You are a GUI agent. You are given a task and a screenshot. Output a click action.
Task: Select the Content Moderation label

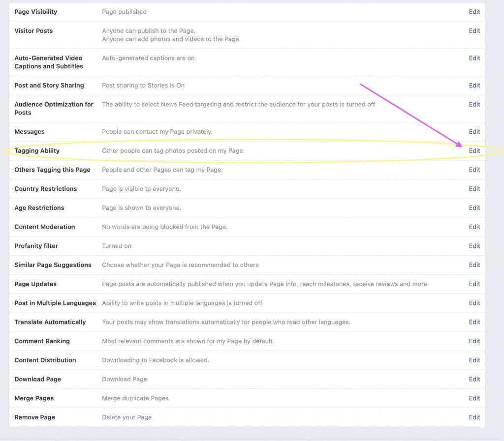point(45,227)
